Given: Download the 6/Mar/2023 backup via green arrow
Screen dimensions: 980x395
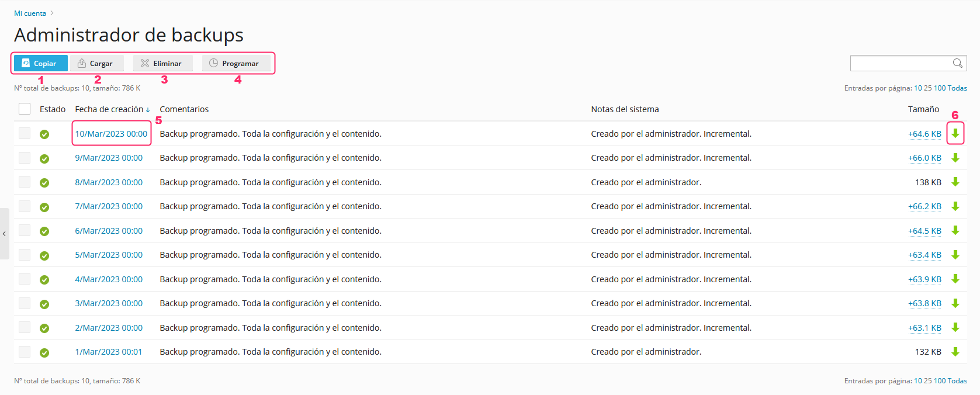Looking at the screenshot, I should pos(955,230).
